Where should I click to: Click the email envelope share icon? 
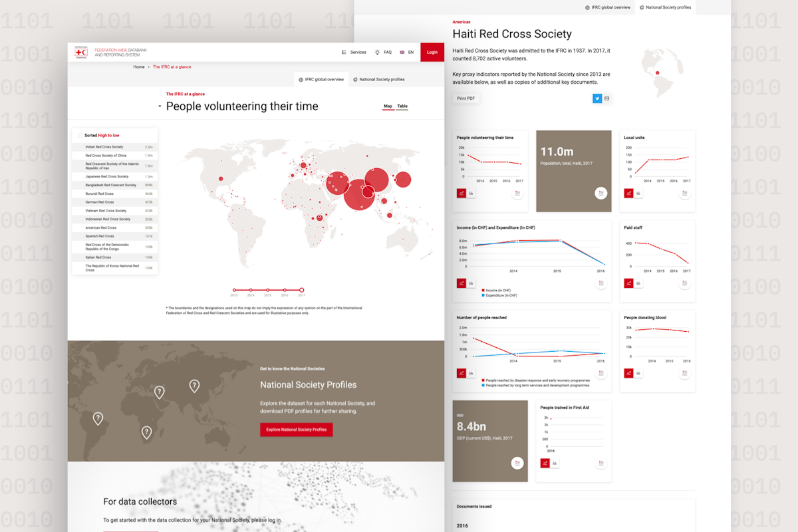pos(606,98)
